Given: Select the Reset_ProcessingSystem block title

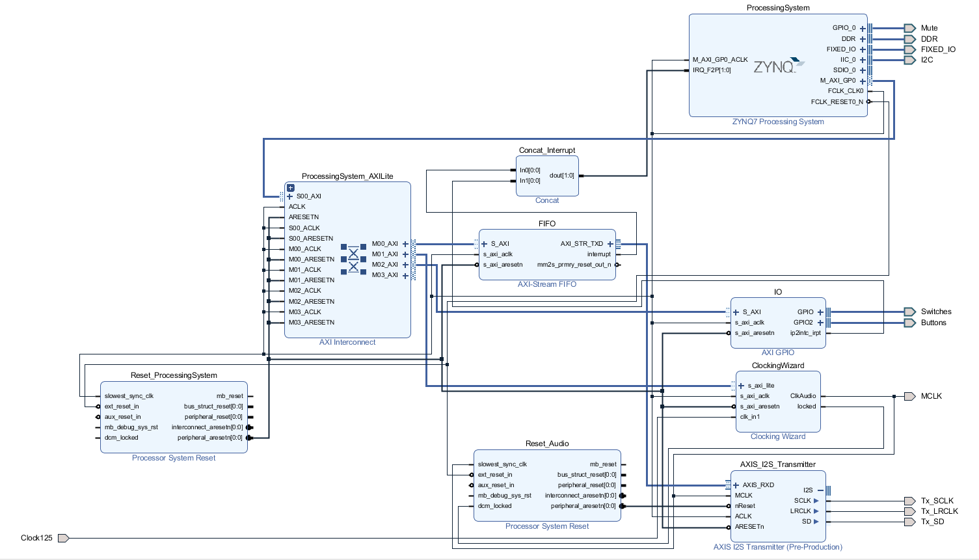Looking at the screenshot, I should point(174,375).
